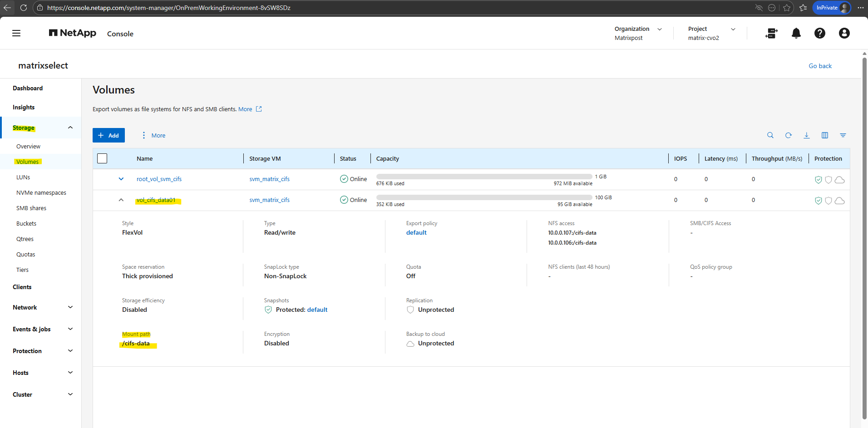Download the volumes list
This screenshot has width=868, height=428.
click(806, 135)
